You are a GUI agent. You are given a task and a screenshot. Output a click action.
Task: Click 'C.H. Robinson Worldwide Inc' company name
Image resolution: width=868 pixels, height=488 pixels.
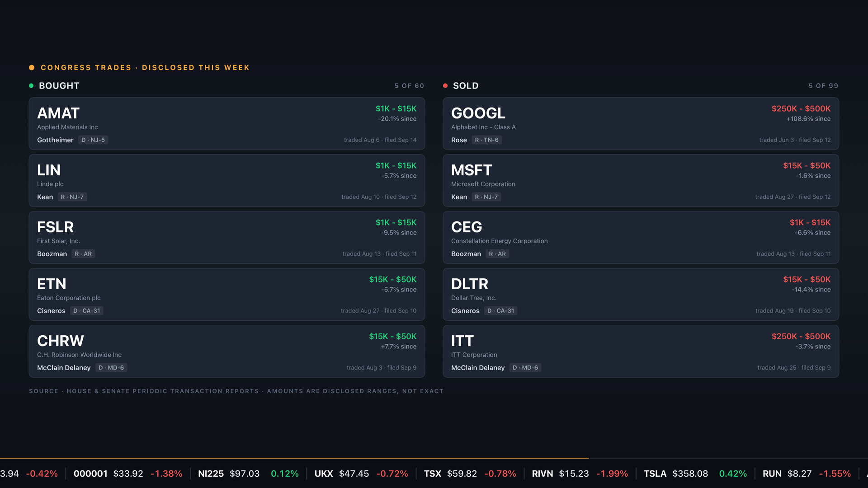click(79, 355)
